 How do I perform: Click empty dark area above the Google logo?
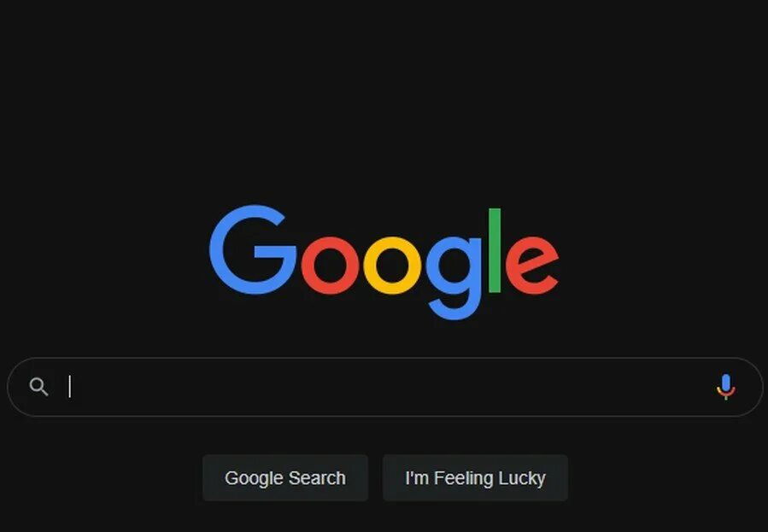click(x=384, y=98)
